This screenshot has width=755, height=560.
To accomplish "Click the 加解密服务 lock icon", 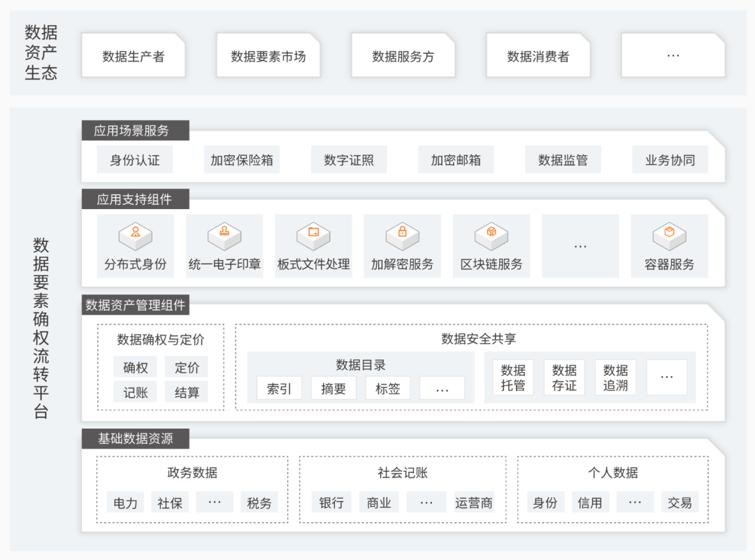I will 403,236.
